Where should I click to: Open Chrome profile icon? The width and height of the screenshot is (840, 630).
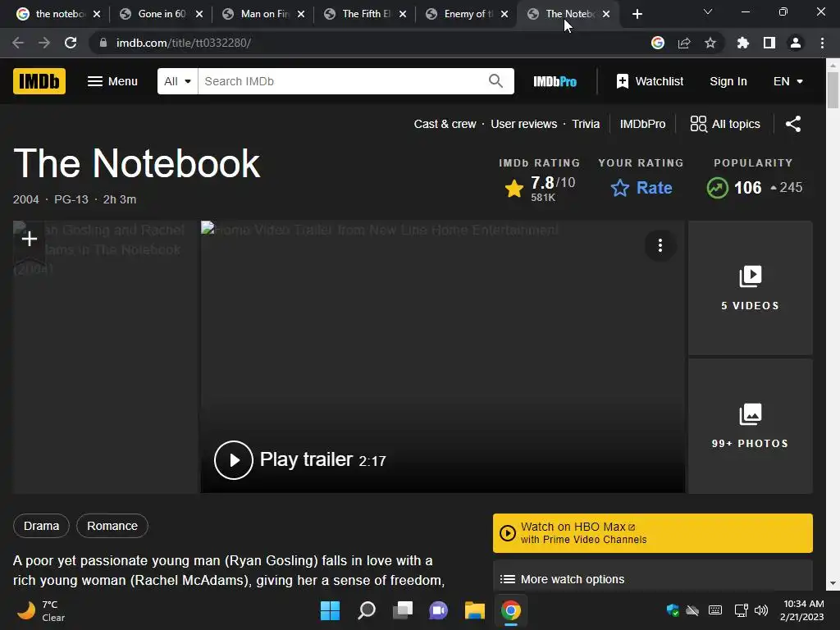[796, 43]
